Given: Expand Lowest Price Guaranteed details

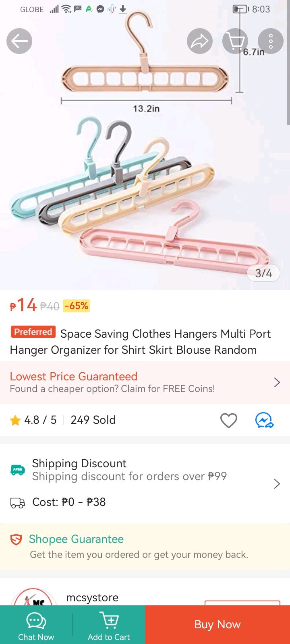Looking at the screenshot, I should (276, 382).
